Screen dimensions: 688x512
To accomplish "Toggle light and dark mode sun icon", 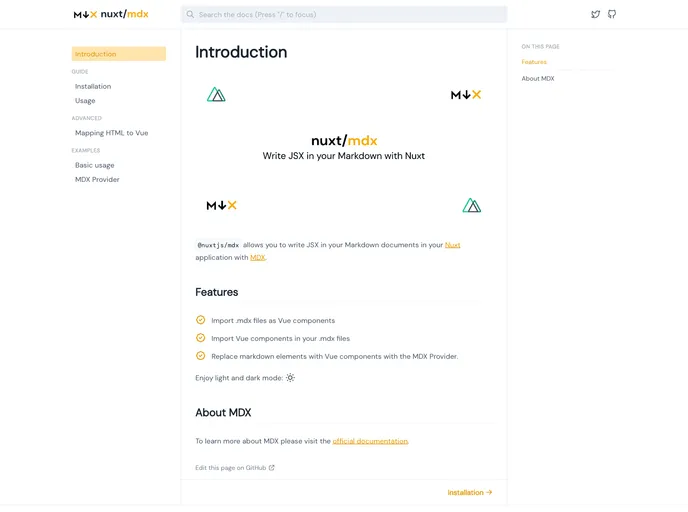I will click(x=290, y=377).
